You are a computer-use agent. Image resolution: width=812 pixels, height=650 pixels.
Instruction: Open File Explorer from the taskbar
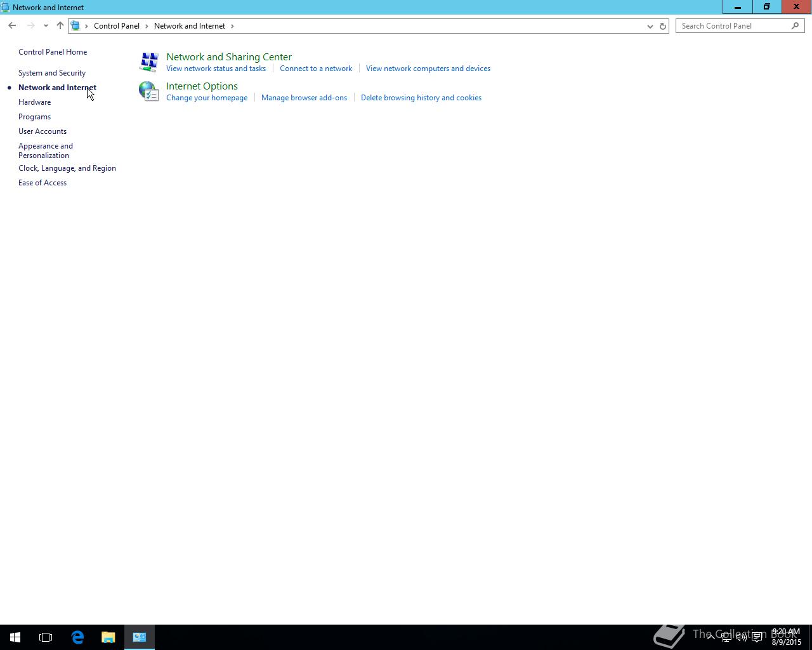(108, 637)
